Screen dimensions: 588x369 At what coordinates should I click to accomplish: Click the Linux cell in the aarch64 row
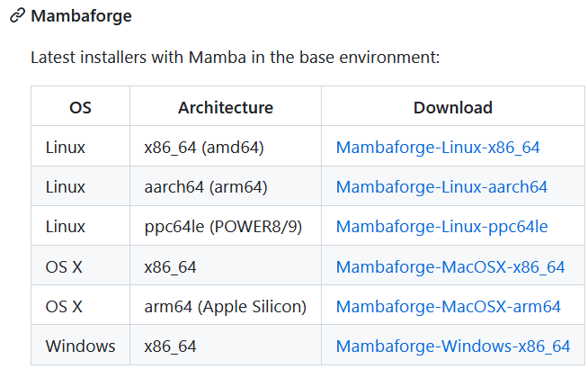[x=65, y=187]
